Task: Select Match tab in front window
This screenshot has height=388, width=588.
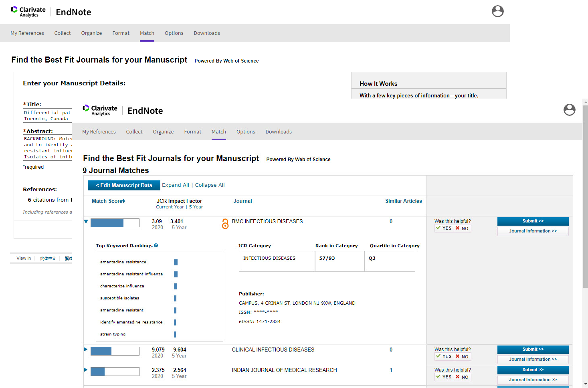Action: pos(219,131)
